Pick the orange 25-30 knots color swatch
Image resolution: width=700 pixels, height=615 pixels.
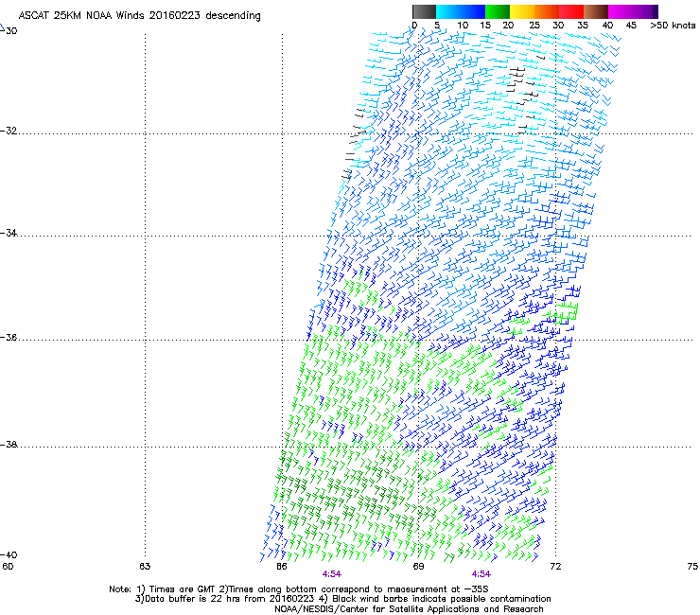click(547, 11)
